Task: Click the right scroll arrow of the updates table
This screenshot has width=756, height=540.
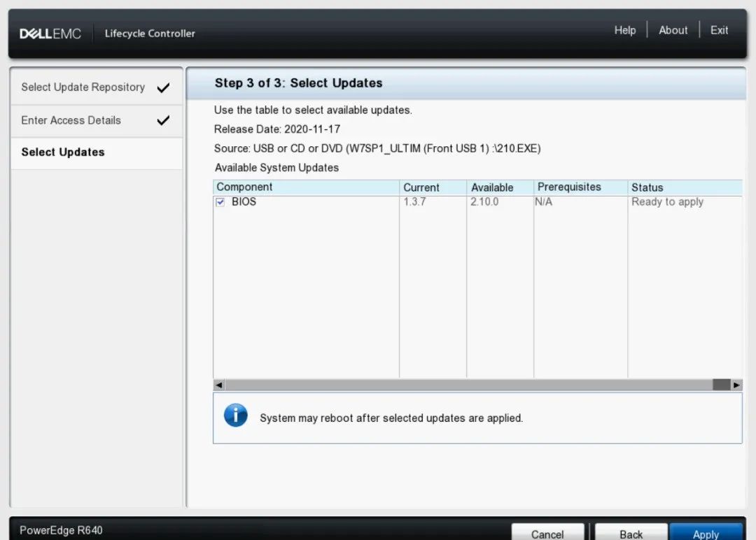Action: point(736,385)
